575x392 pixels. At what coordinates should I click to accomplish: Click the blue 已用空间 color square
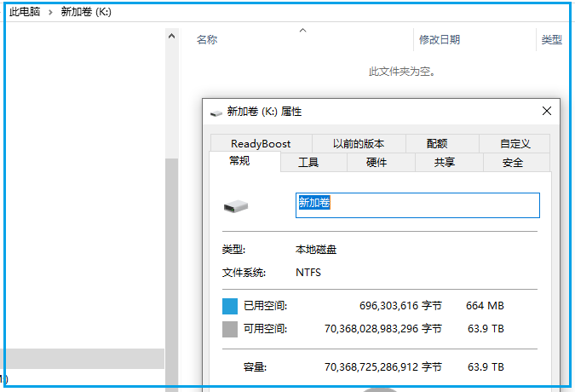(230, 306)
